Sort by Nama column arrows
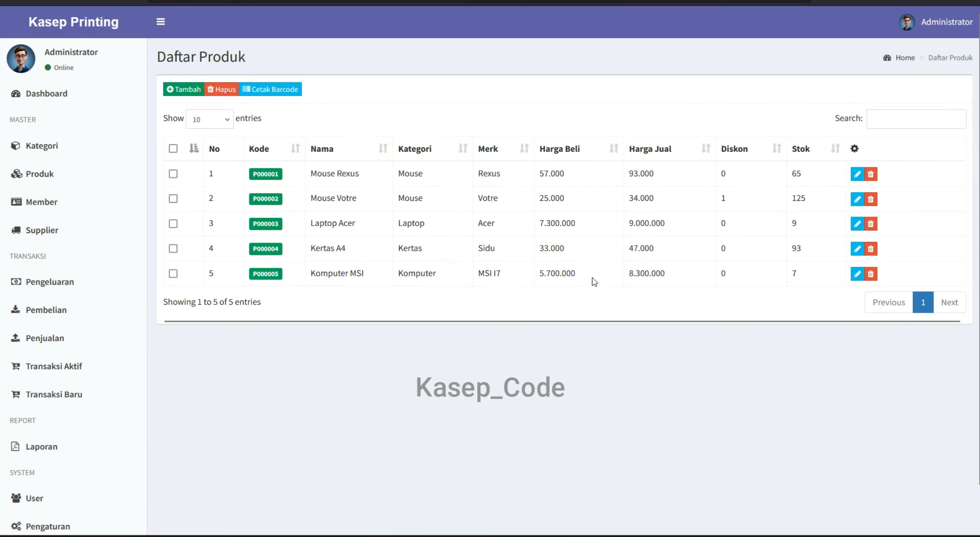Image resolution: width=980 pixels, height=537 pixels. pyautogui.click(x=383, y=148)
